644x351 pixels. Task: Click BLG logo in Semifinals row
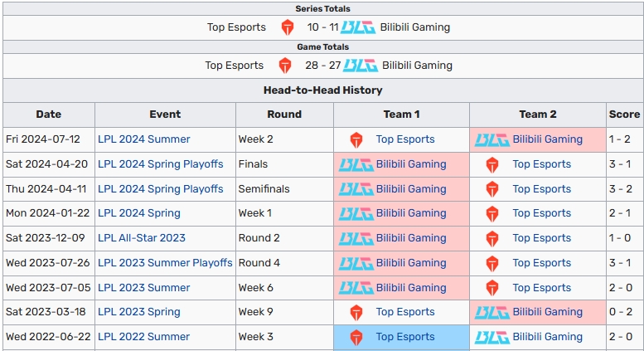point(356,189)
